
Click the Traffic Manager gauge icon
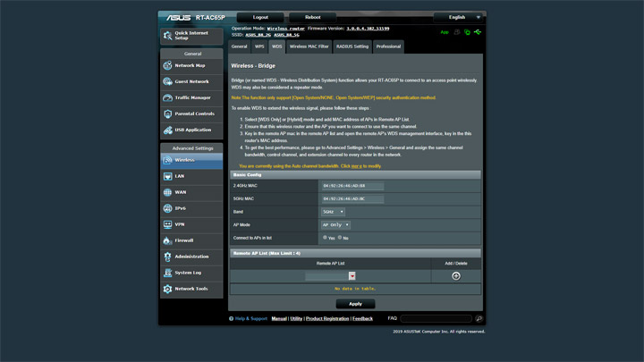(x=167, y=97)
